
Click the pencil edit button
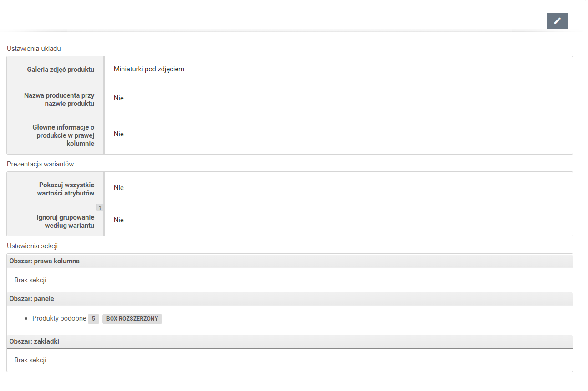coord(557,21)
